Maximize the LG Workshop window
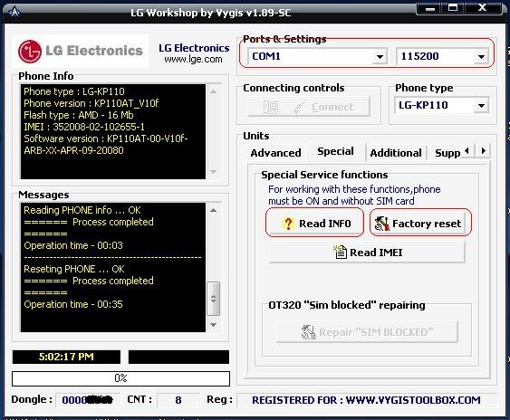The width and height of the screenshot is (510, 420). 453,8
